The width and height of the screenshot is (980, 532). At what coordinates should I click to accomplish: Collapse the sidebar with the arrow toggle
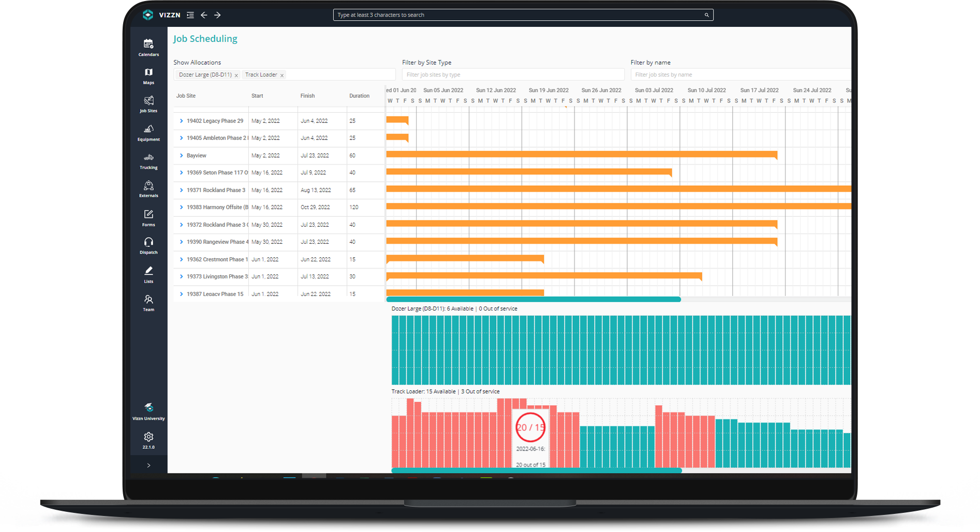pyautogui.click(x=149, y=465)
